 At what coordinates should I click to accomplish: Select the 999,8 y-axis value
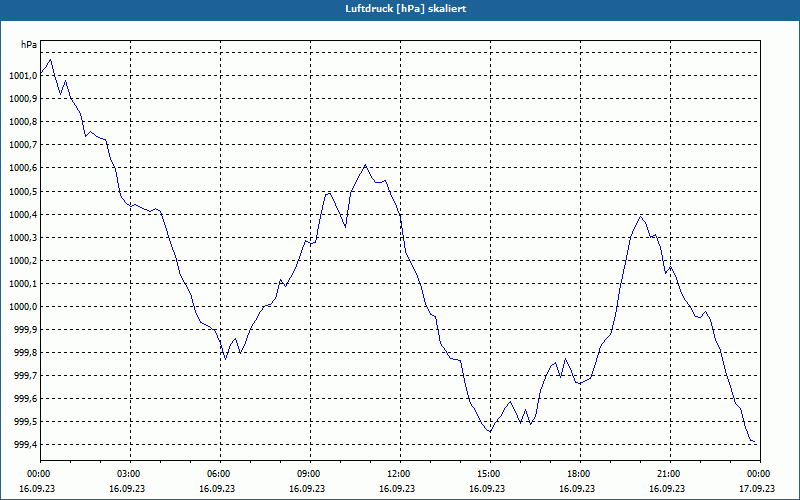(x=25, y=353)
